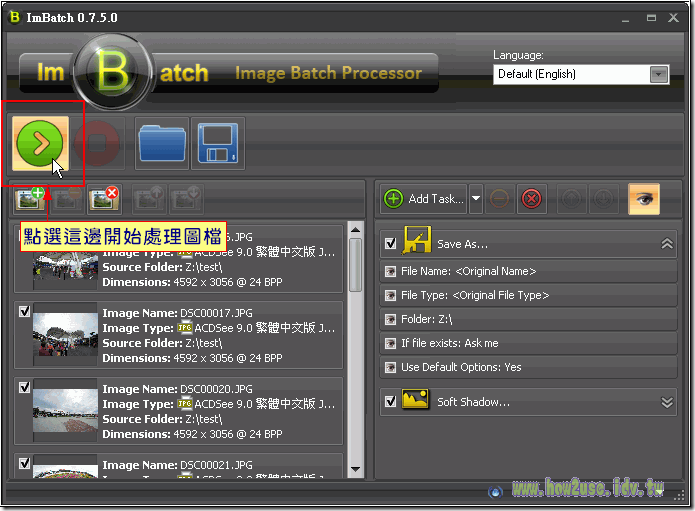This screenshot has height=511, width=695.
Task: Click Add Task button
Action: click(x=424, y=199)
